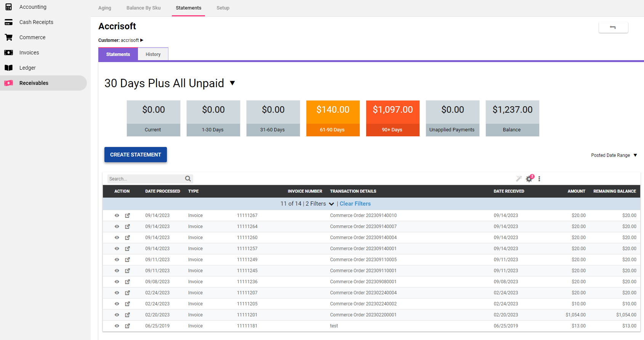View invoice 11111257 with the eye icon

pos(117,249)
